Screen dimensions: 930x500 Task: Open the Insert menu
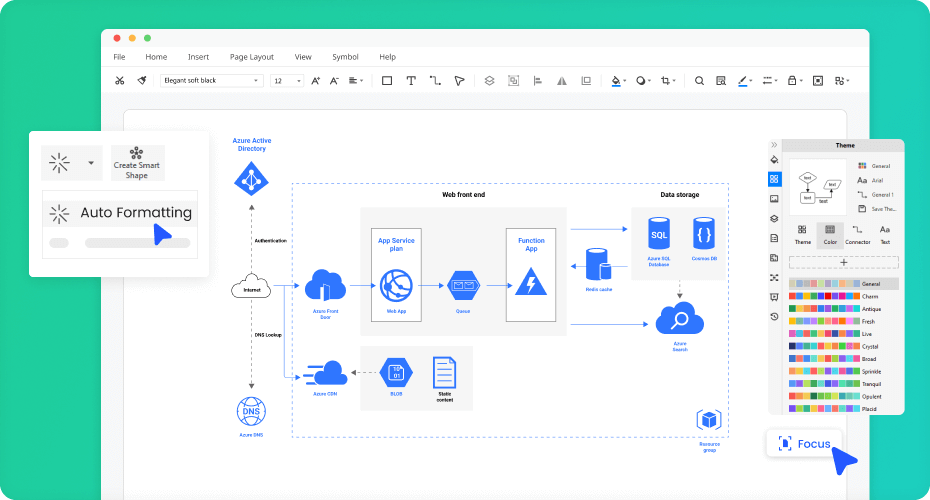click(198, 57)
